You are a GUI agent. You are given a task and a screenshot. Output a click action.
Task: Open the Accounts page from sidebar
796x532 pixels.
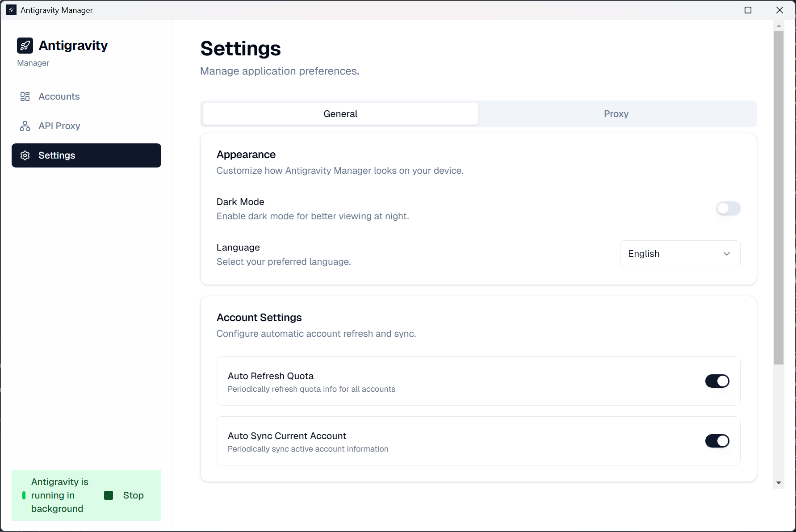(x=59, y=96)
